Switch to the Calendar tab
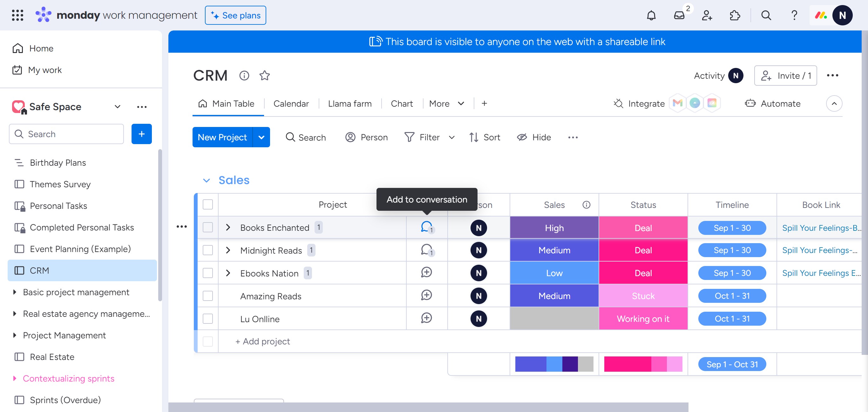Image resolution: width=868 pixels, height=412 pixels. point(291,104)
